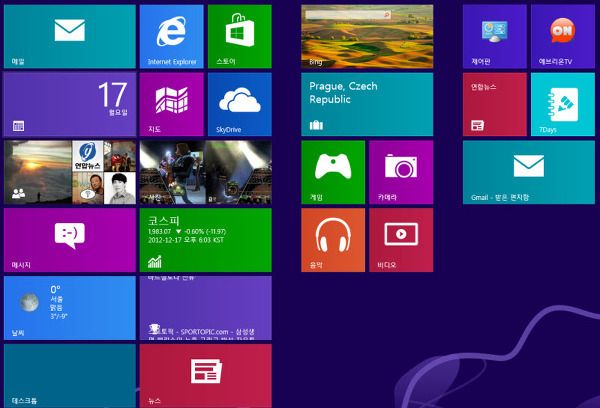Click the '0°' temperature on weather tile
The height and width of the screenshot is (408, 600).
(55, 290)
